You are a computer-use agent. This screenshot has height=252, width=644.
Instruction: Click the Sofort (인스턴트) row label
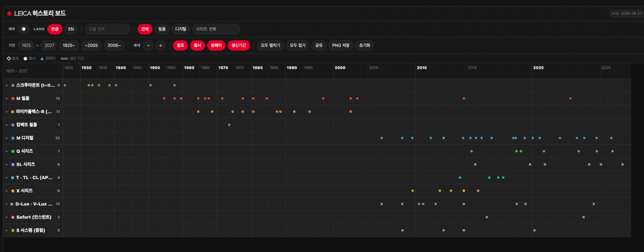34,217
